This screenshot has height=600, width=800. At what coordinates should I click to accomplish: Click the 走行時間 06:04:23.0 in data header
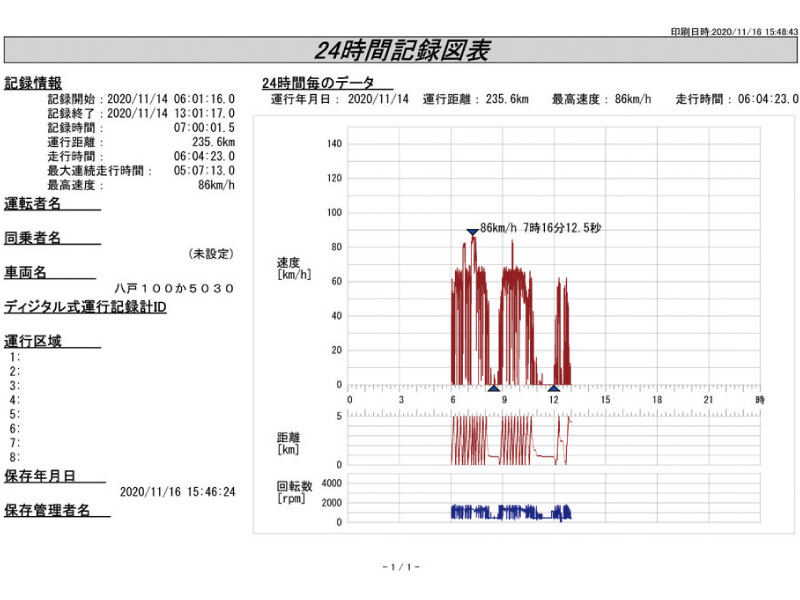[768, 99]
